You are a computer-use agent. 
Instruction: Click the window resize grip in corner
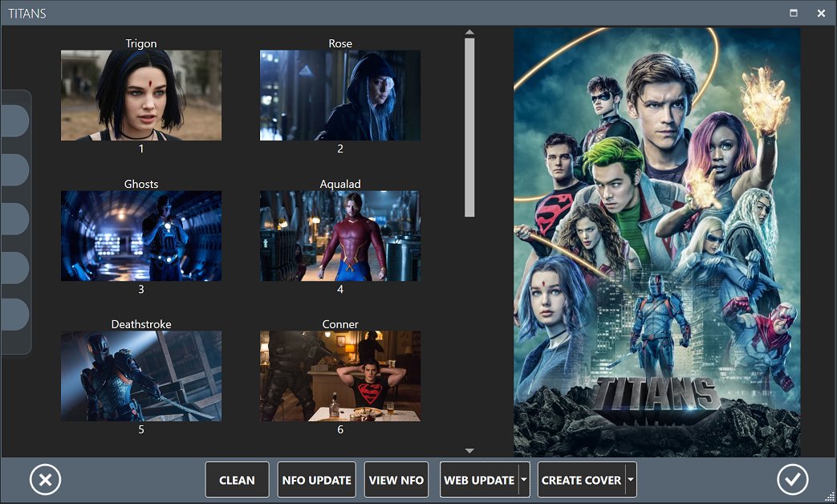pyautogui.click(x=830, y=497)
